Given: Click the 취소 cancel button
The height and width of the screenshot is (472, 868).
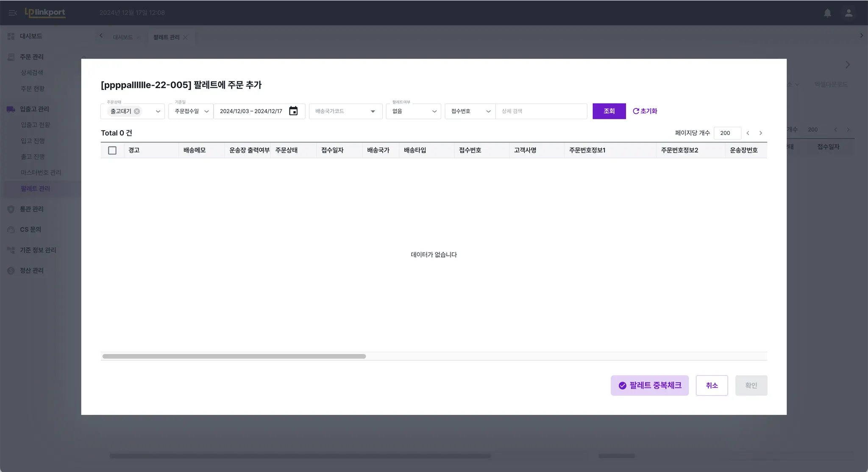Looking at the screenshot, I should tap(712, 385).
